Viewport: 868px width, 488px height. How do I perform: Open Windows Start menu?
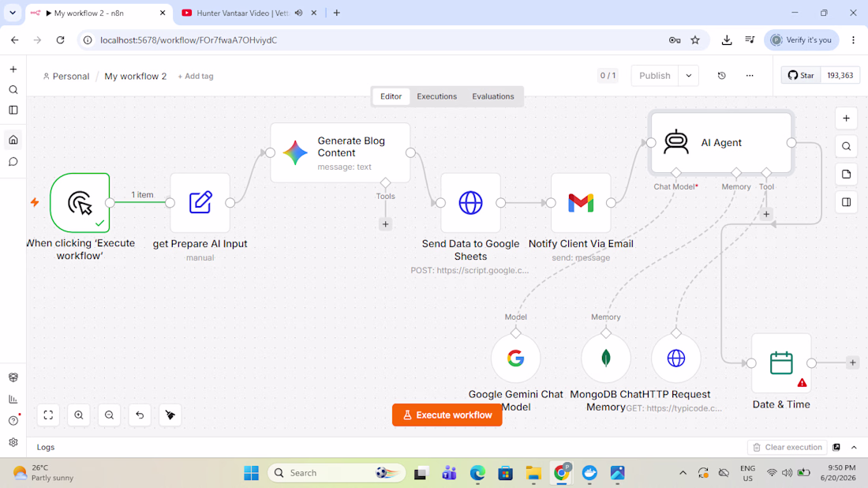(x=251, y=472)
